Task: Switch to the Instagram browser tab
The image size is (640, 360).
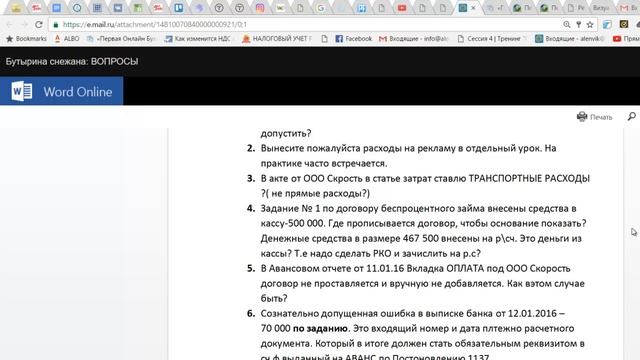Action: [x=260, y=8]
